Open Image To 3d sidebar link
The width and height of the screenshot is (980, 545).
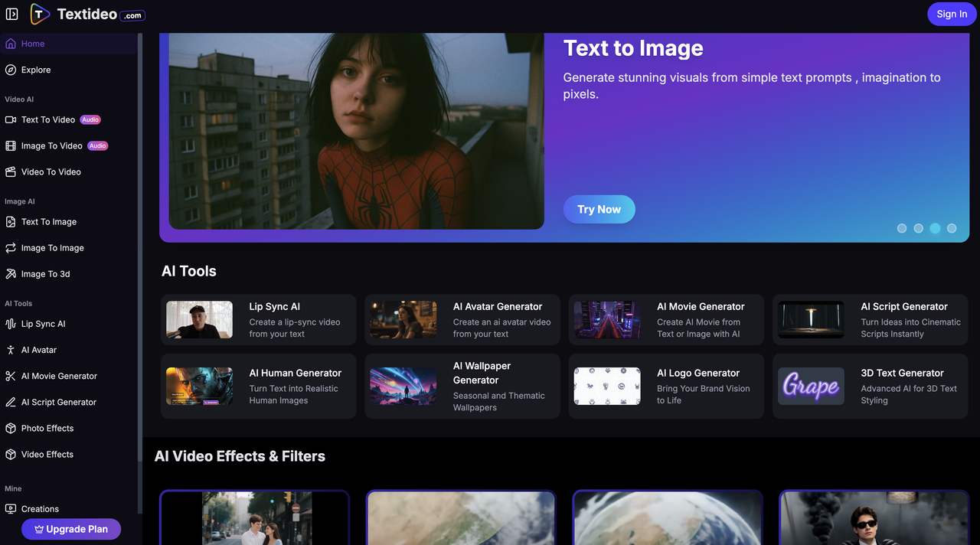click(69, 274)
